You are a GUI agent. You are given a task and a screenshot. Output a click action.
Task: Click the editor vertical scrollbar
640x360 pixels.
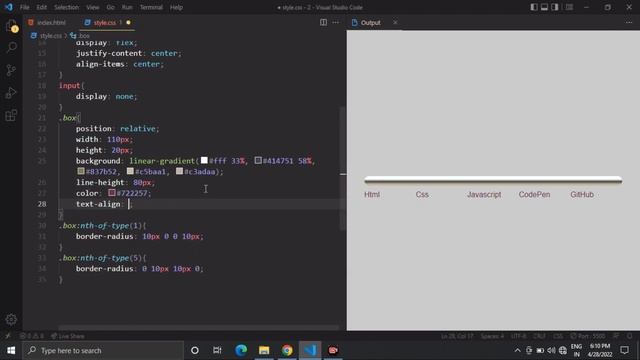(343, 168)
